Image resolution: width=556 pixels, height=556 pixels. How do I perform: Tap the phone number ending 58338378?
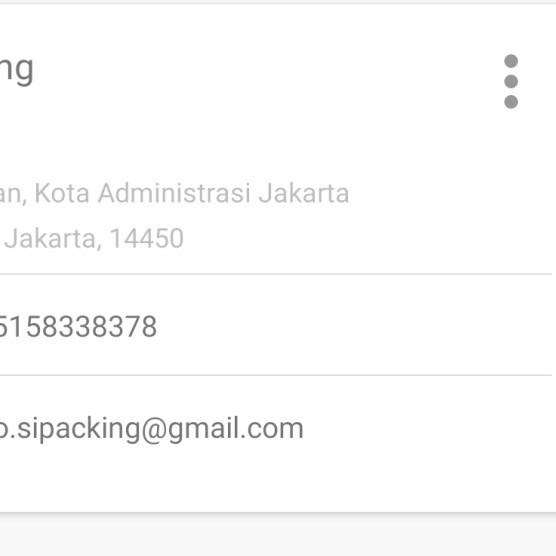[x=78, y=327]
